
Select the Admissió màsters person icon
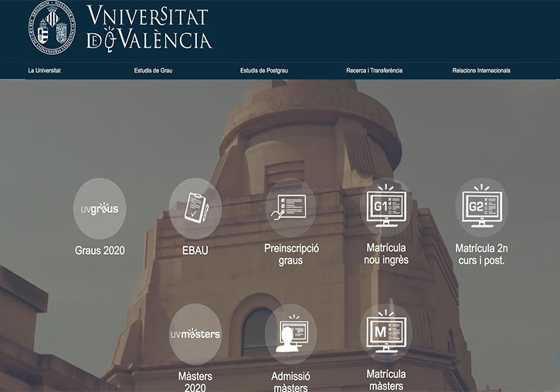(x=290, y=334)
